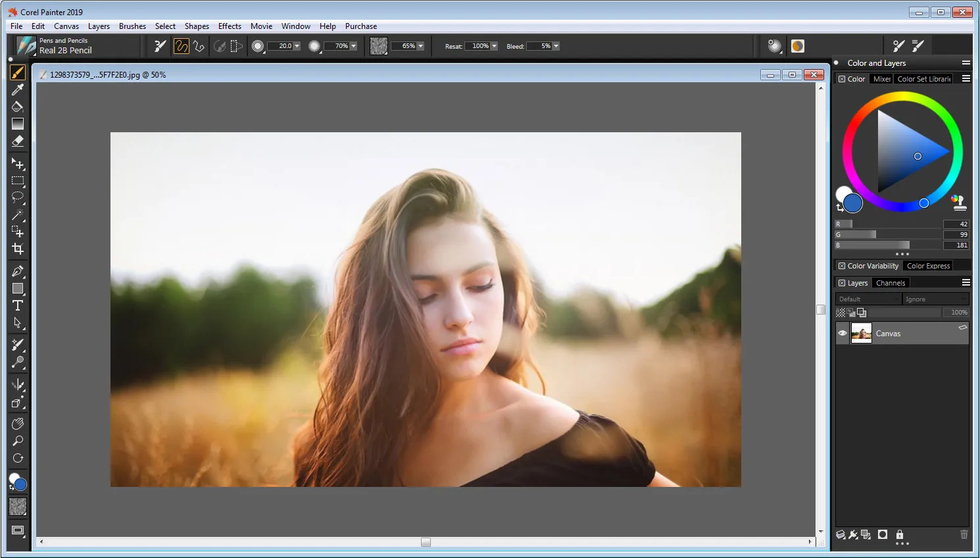
Task: Select the Rotate Page tool
Action: [x=18, y=458]
